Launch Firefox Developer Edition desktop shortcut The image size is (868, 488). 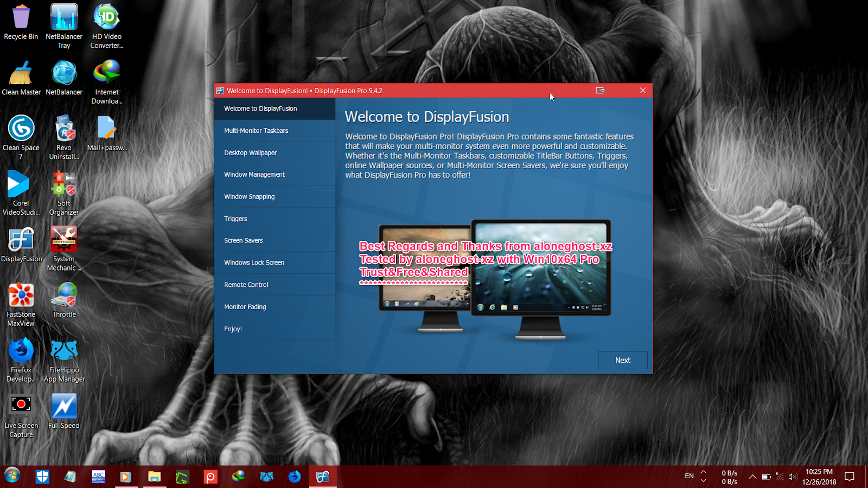pyautogui.click(x=21, y=360)
